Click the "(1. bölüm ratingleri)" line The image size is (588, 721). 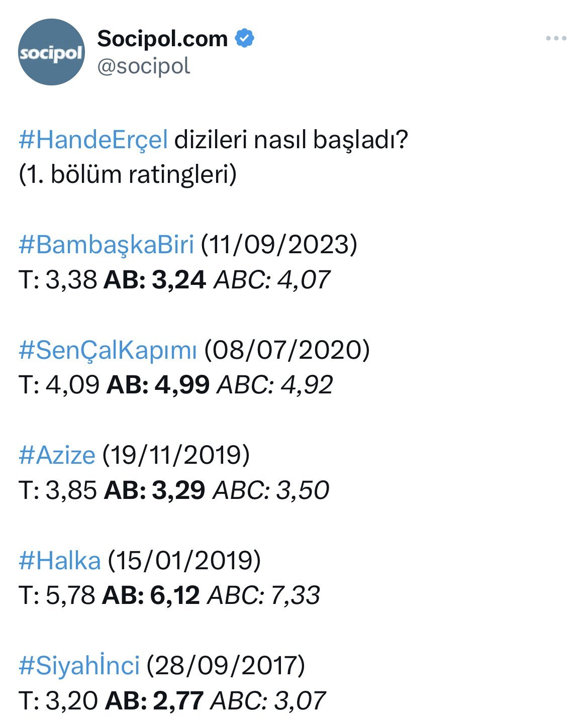(128, 174)
